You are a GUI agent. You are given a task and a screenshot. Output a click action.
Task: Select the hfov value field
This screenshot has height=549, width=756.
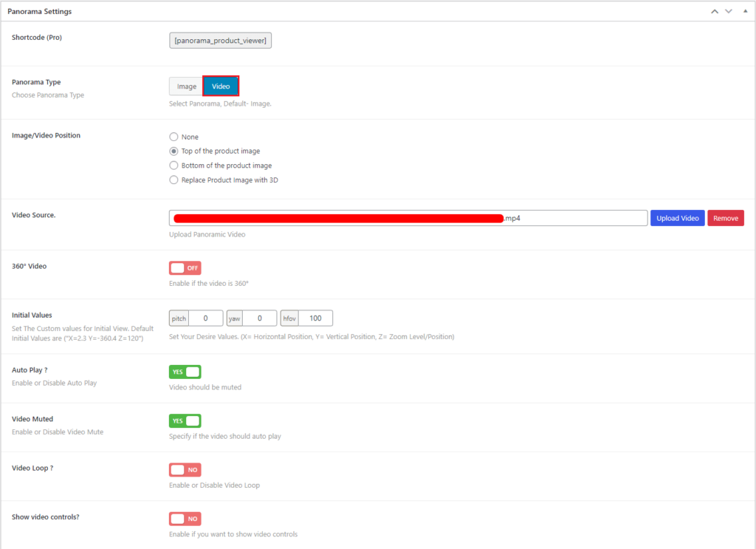(315, 318)
